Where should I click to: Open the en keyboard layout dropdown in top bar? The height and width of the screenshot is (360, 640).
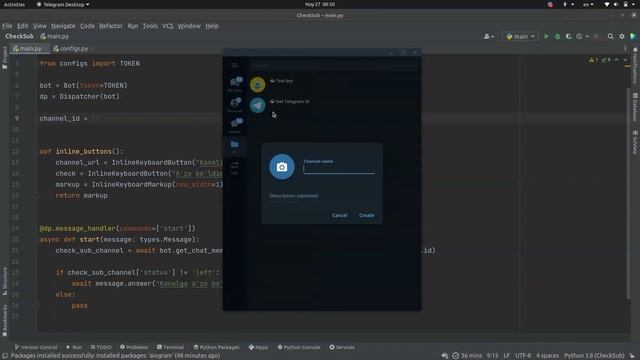click(x=588, y=4)
